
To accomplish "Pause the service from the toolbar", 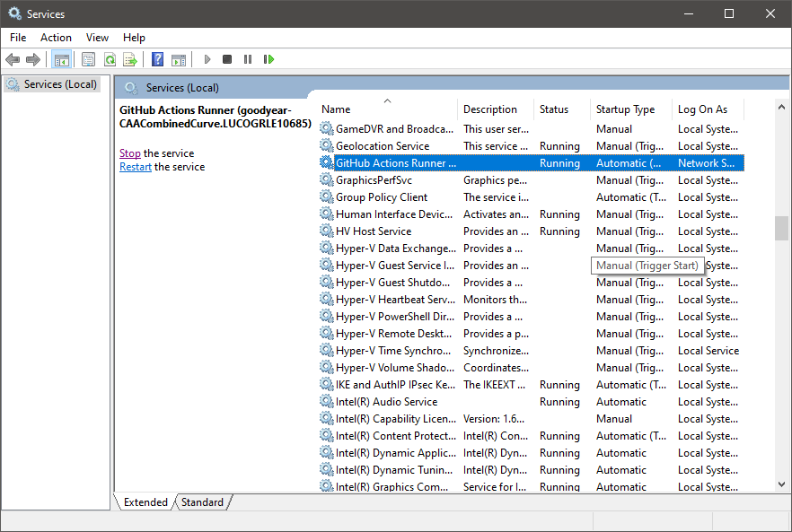I will click(x=248, y=59).
